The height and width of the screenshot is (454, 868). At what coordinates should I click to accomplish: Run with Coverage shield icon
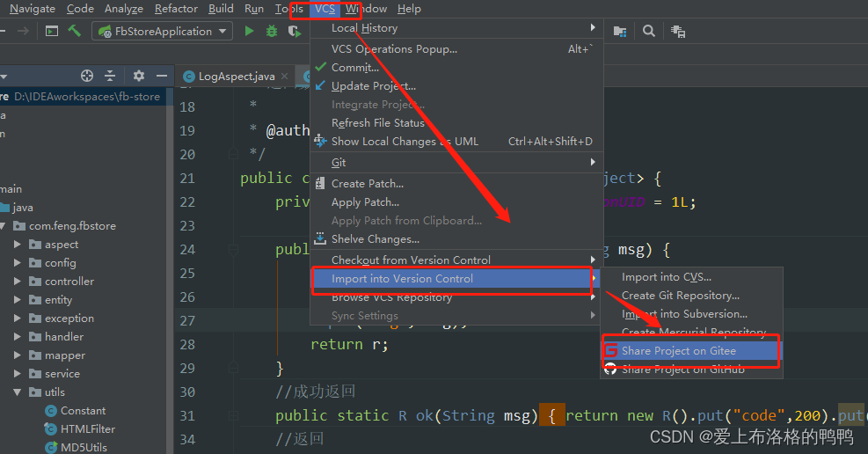point(294,31)
